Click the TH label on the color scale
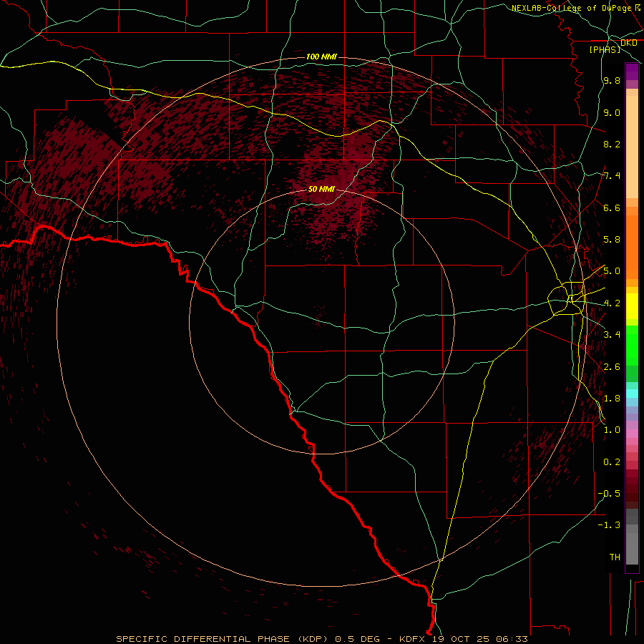644x644 pixels. pyautogui.click(x=615, y=557)
